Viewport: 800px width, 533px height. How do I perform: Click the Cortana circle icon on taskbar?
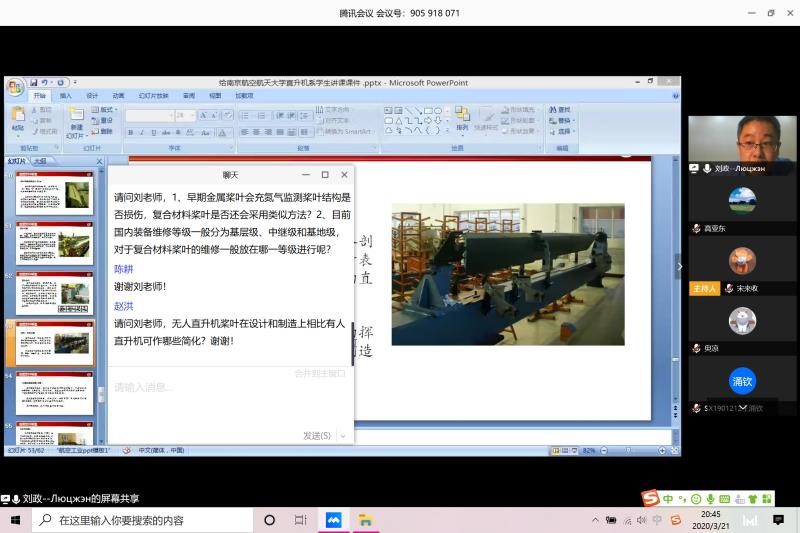point(269,520)
